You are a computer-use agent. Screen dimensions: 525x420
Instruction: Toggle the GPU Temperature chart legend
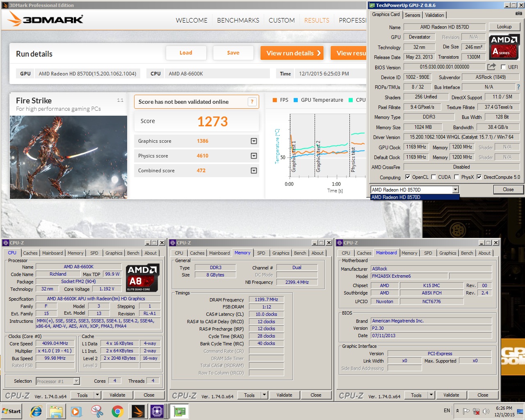click(x=318, y=100)
